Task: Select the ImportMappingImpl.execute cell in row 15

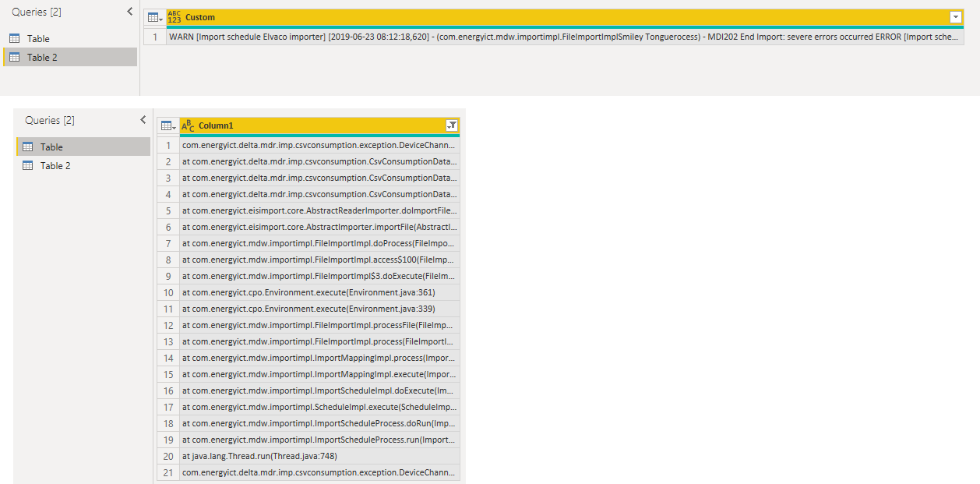Action: point(319,374)
